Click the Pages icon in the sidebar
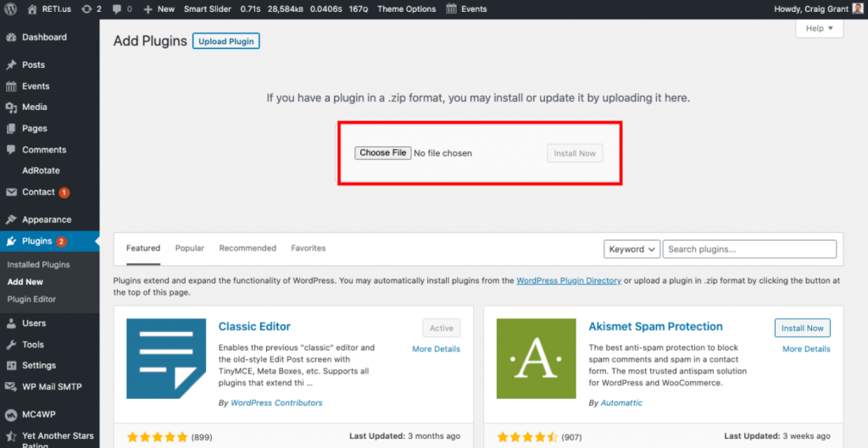The image size is (868, 448). 11,129
